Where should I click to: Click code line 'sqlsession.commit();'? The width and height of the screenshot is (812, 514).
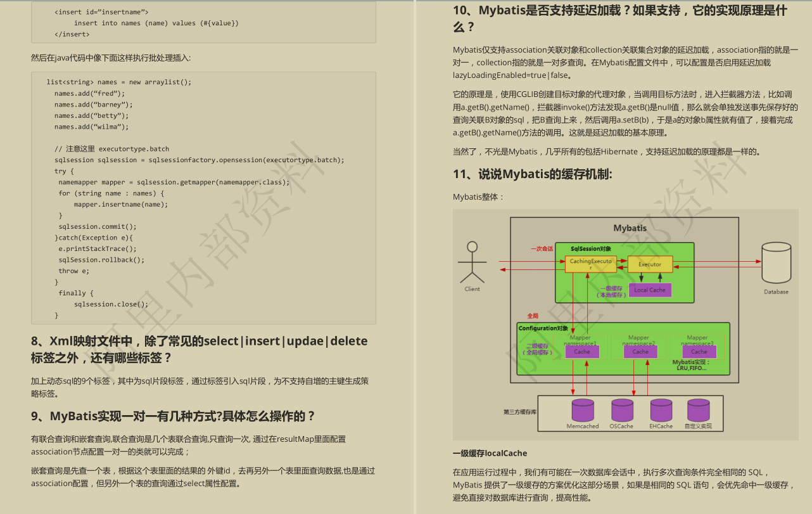click(x=98, y=226)
